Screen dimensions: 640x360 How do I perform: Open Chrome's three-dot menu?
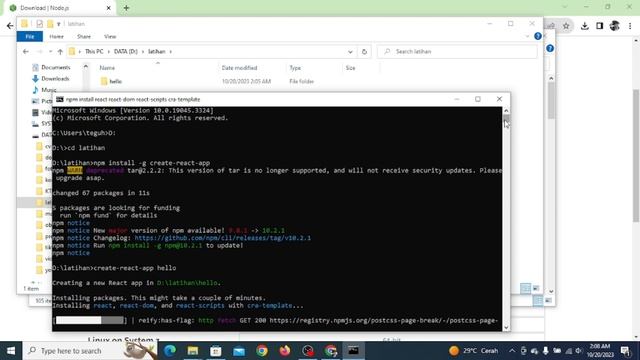tap(630, 26)
